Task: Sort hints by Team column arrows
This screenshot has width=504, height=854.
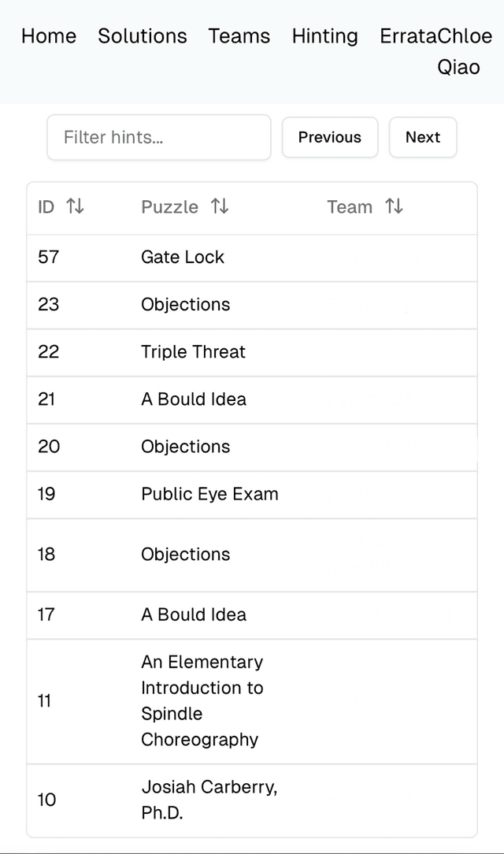Action: [x=394, y=206]
